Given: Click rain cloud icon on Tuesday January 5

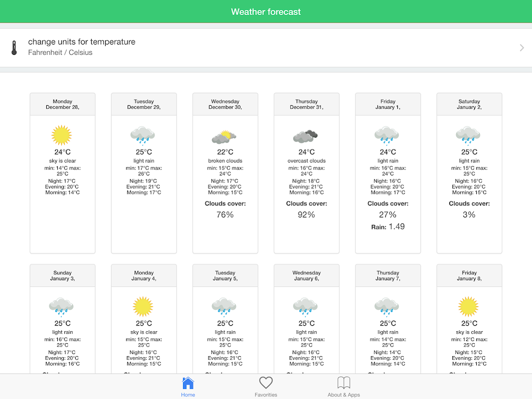Looking at the screenshot, I should pos(224,307).
